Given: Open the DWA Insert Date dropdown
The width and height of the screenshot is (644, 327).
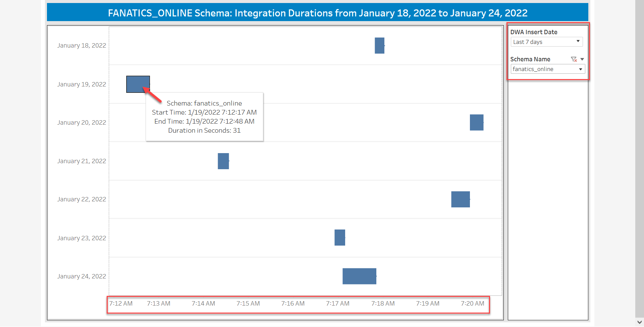Looking at the screenshot, I should point(546,42).
